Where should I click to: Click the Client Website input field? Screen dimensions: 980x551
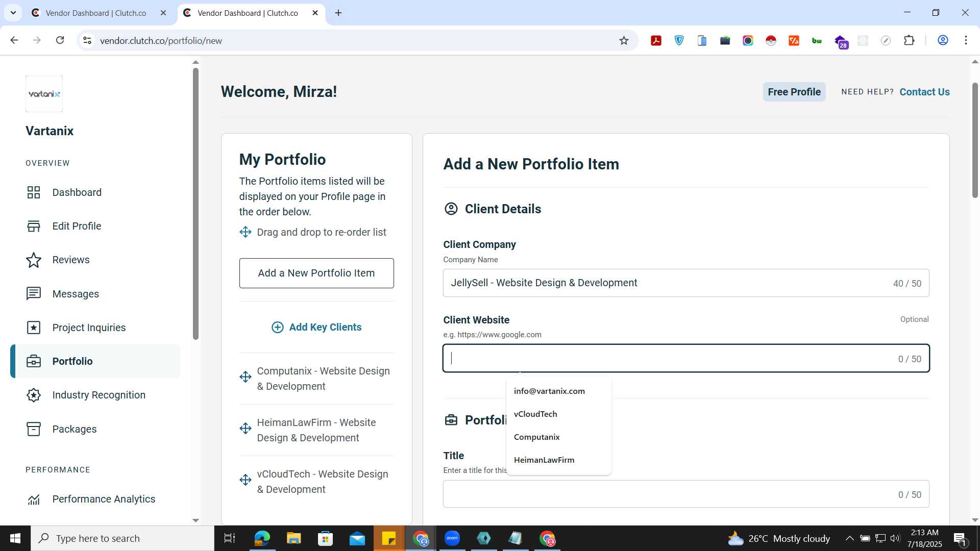pos(686,359)
